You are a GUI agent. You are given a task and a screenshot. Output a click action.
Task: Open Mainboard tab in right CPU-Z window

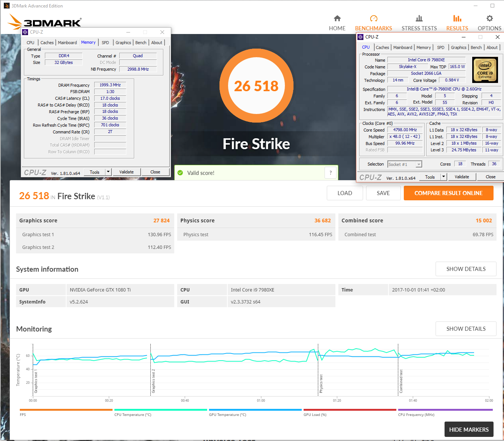click(x=403, y=47)
